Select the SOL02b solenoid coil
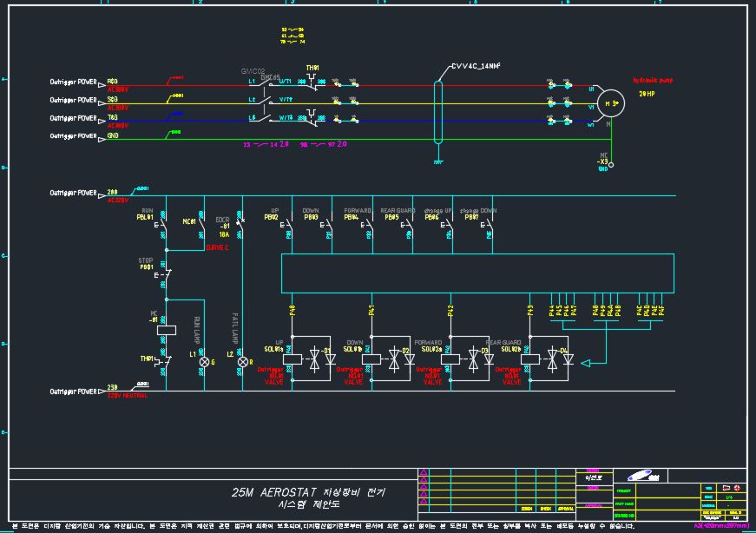The height and width of the screenshot is (533, 756). click(530, 359)
